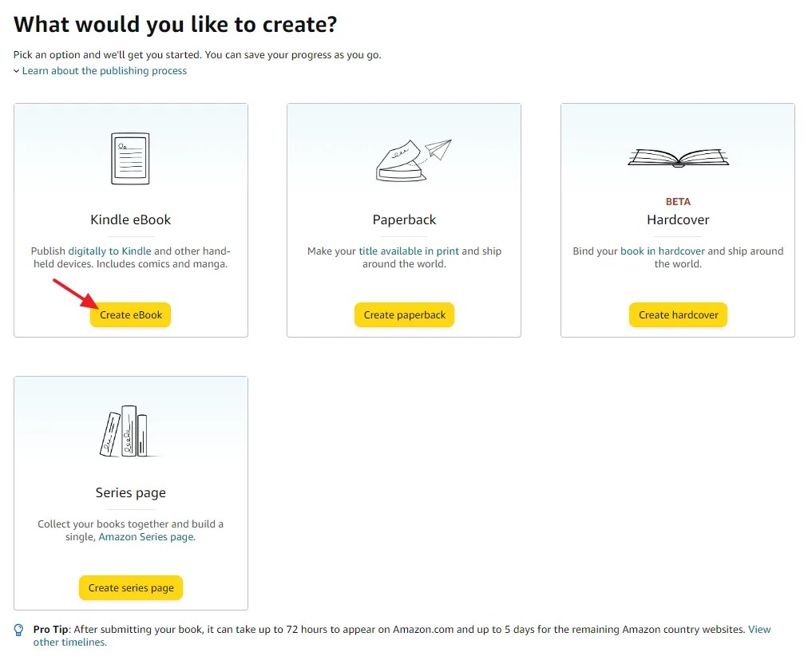Click Create eBook
The width and height of the screenshot is (812, 664).
pos(130,314)
